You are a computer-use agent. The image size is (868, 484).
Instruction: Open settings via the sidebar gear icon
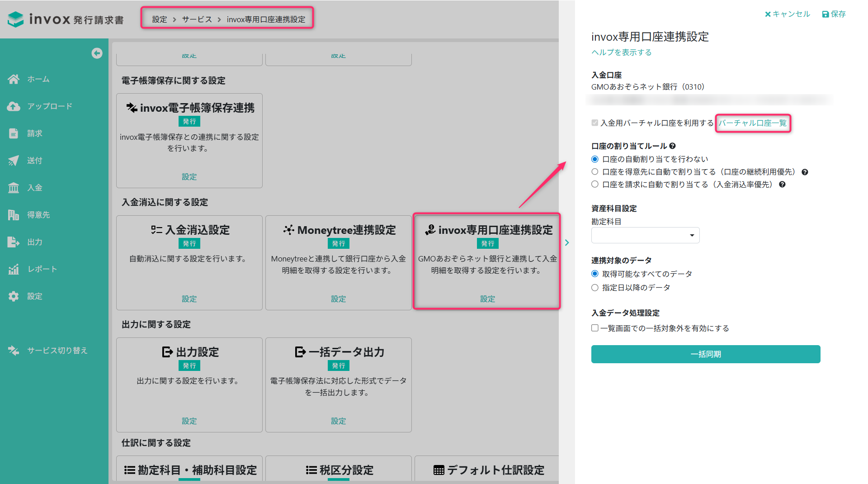[x=14, y=296]
